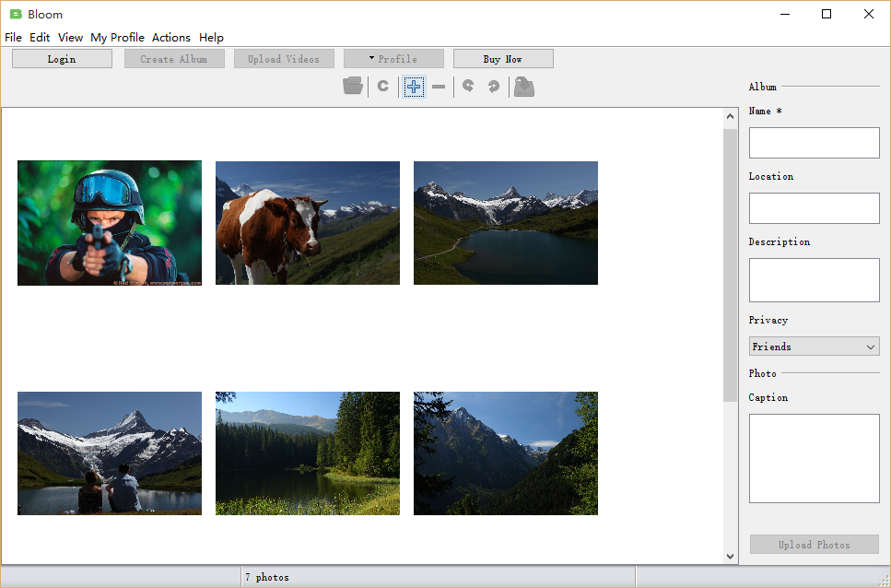Image resolution: width=891 pixels, height=588 pixels.
Task: Click the vertical scrollbar down arrow
Action: click(x=731, y=556)
